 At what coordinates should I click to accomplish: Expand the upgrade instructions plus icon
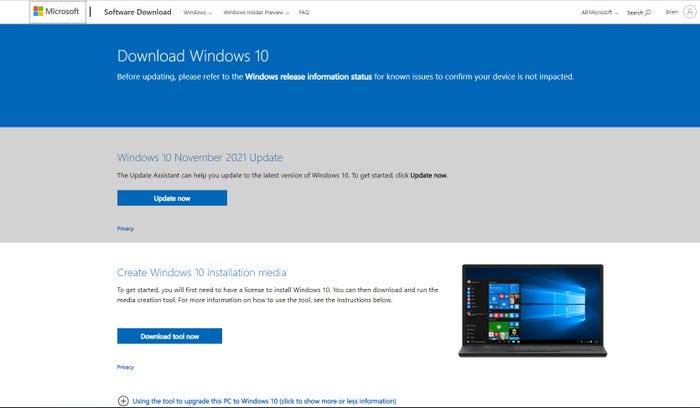(123, 401)
